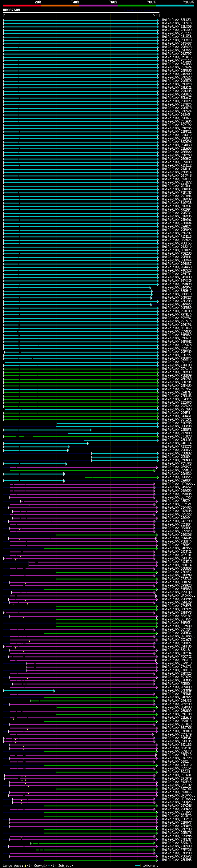This screenshot has width=197, height=868.
Task: Select the UniRef100_Q17UB9 label
Action: (x=176, y=433)
